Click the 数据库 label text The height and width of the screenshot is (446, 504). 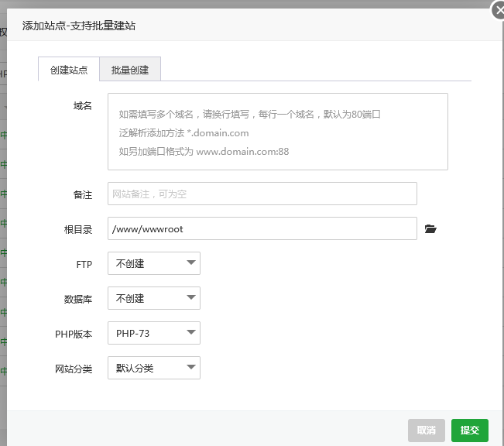click(x=77, y=300)
